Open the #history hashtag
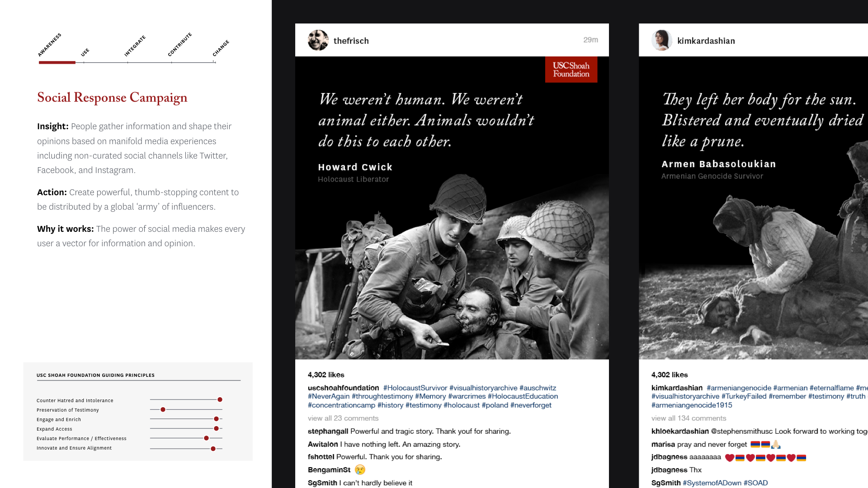This screenshot has height=488, width=868. (x=390, y=405)
